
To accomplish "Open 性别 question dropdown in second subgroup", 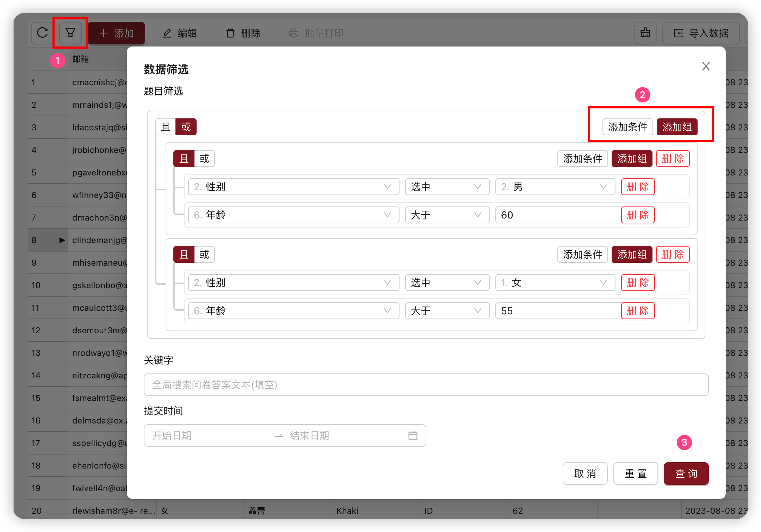I will 293,283.
